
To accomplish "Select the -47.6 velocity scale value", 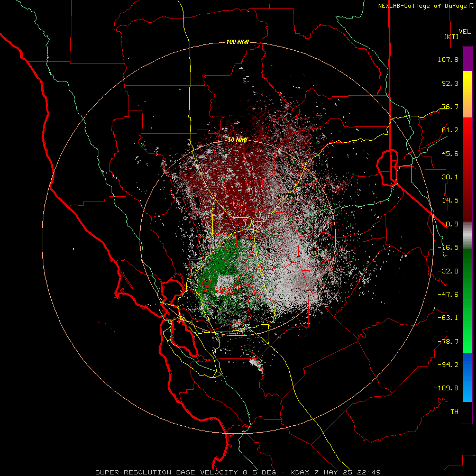I will [x=448, y=295].
